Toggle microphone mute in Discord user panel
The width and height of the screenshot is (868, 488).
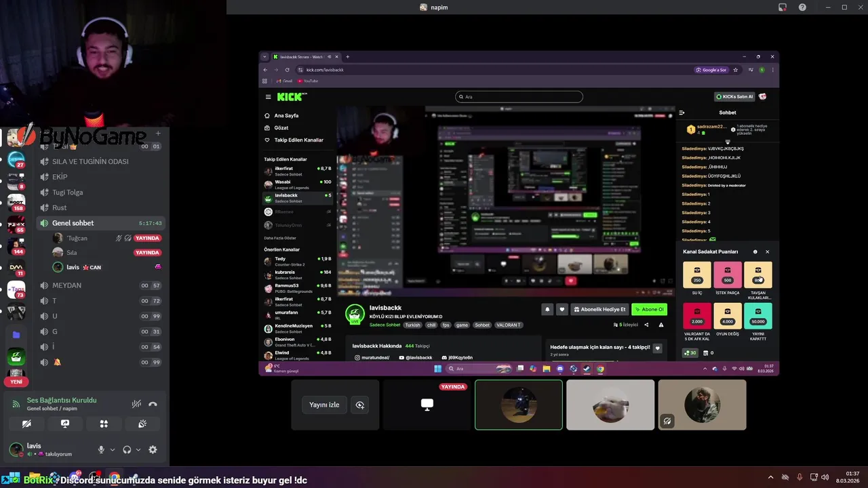click(101, 449)
